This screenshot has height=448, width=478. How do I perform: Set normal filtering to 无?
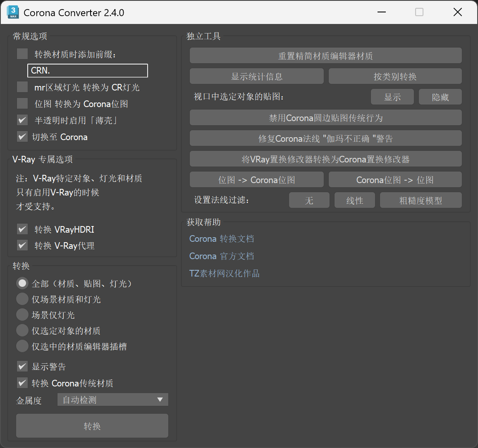[x=309, y=200]
